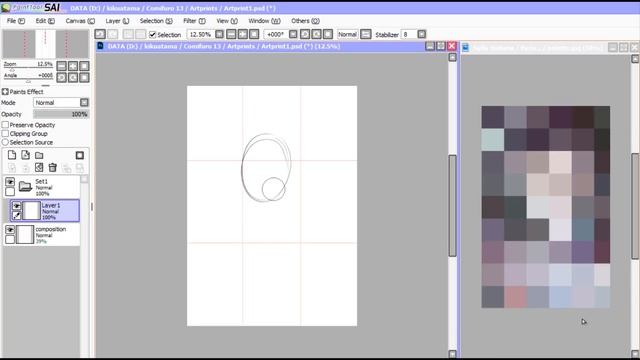Click the +000° angle field

[x=276, y=34]
